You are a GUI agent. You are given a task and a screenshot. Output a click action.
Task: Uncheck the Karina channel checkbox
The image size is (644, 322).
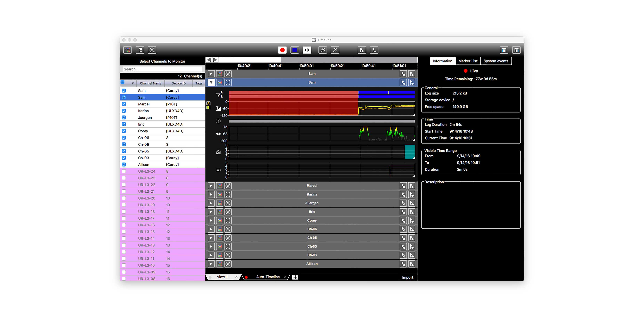(x=124, y=111)
